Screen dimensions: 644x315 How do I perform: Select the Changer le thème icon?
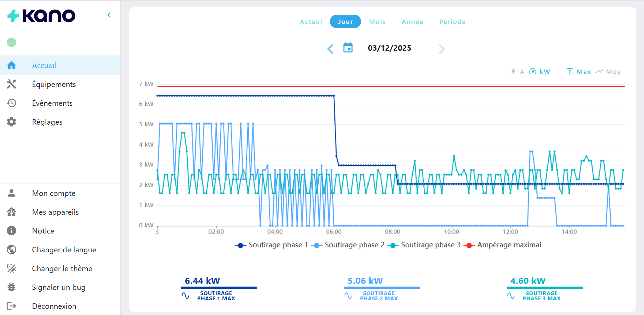pyautogui.click(x=12, y=268)
